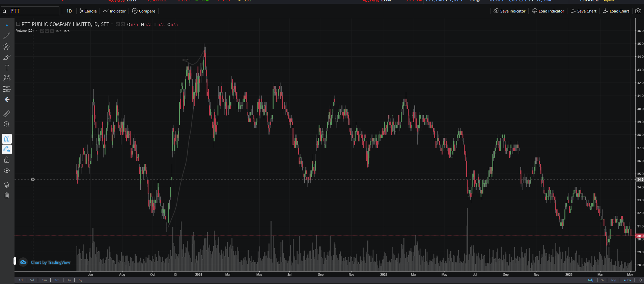Select the 5d time range
Viewport: 644px width, 284px height.
(32, 280)
